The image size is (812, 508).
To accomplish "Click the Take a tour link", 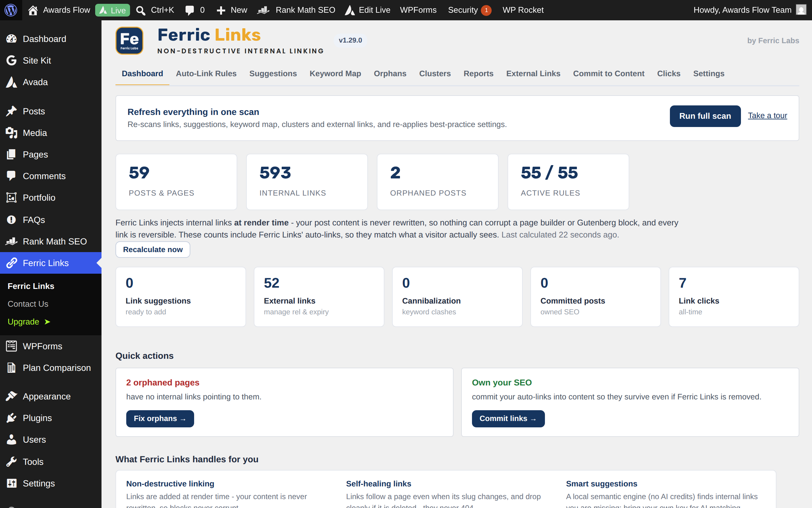I will point(767,116).
